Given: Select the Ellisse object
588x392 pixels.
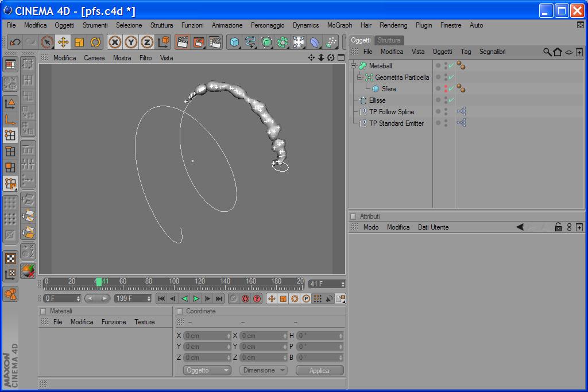Looking at the screenshot, I should click(377, 100).
